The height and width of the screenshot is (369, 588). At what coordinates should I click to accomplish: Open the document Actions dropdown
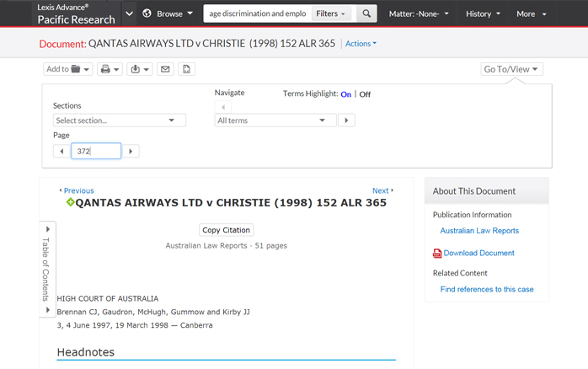tap(361, 44)
